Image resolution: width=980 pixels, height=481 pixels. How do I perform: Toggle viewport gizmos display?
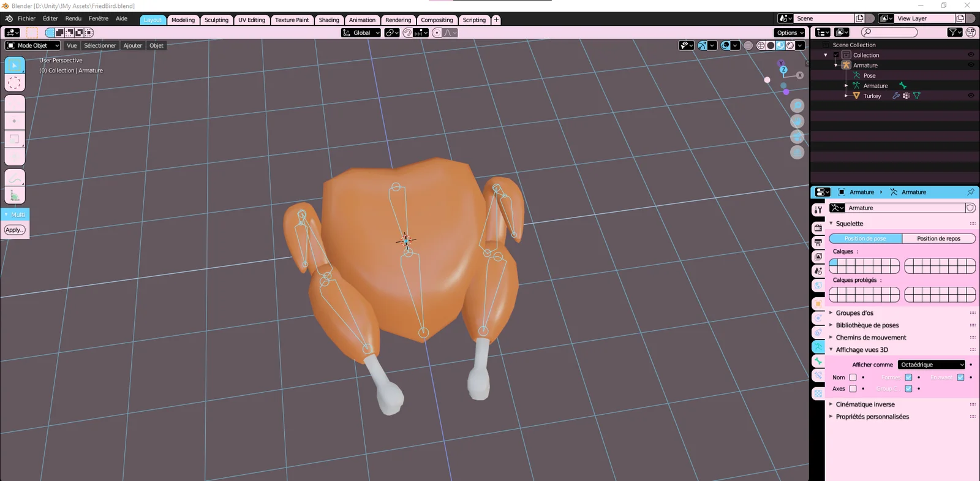coord(703,45)
